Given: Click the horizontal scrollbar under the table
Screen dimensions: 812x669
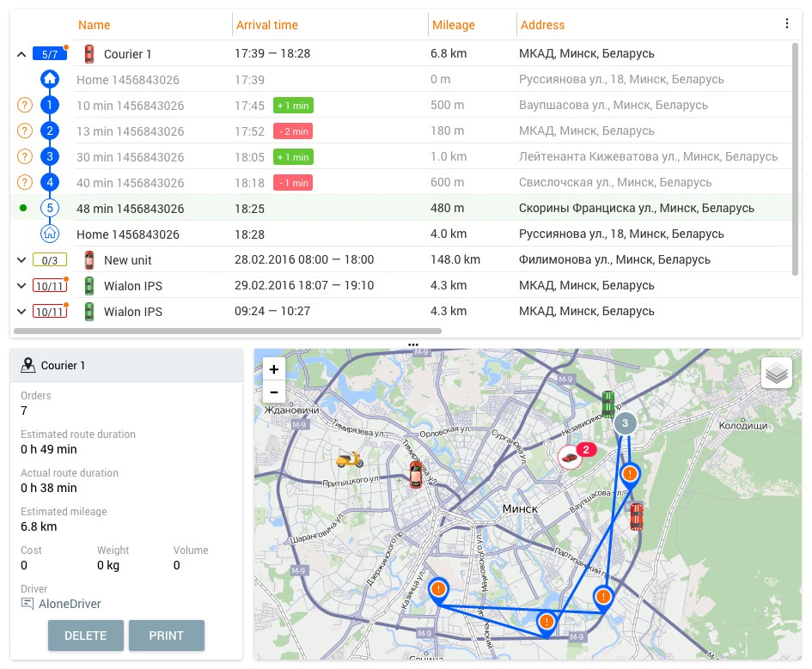Looking at the screenshot, I should tap(228, 331).
